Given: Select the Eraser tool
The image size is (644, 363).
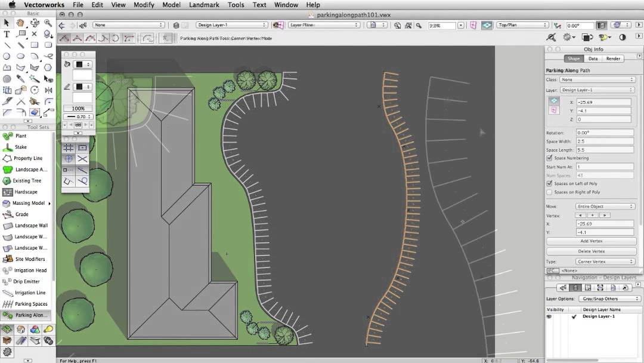Looking at the screenshot, I should 35,112.
